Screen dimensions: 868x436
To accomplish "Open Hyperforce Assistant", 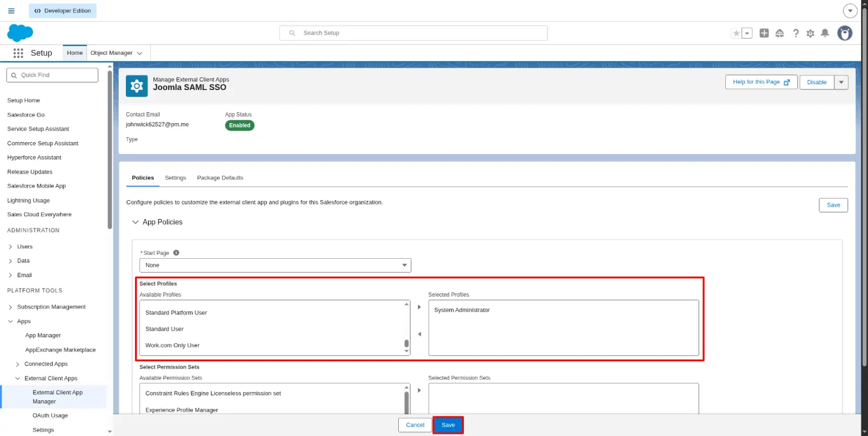I will 34,158.
